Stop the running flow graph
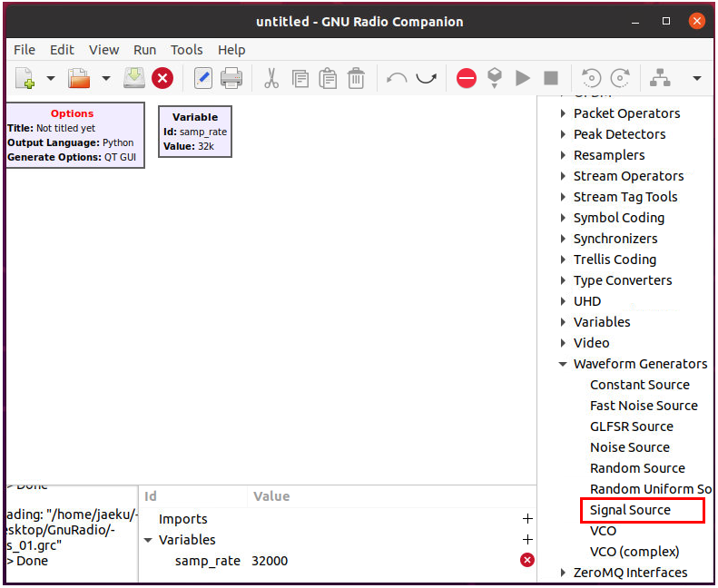 [x=551, y=78]
